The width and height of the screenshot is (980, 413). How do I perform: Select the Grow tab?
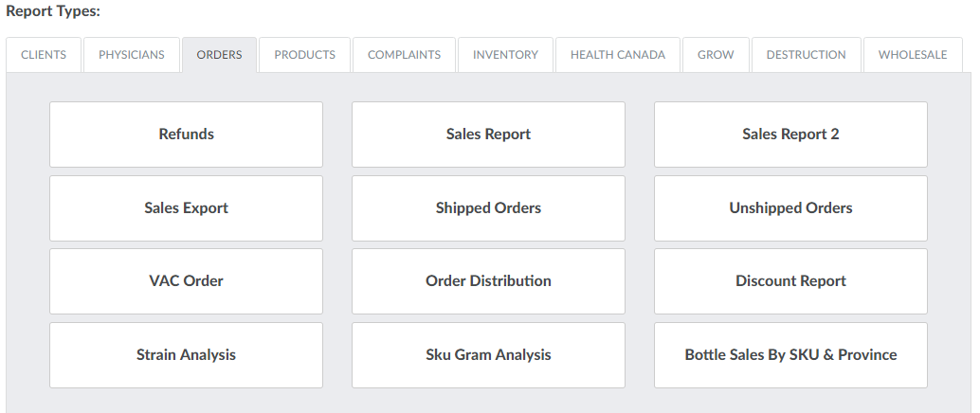coord(716,55)
